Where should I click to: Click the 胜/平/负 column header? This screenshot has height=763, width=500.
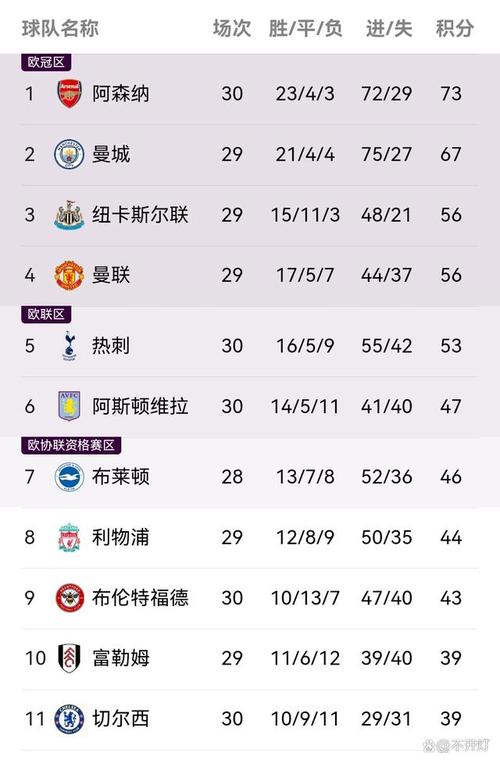[305, 28]
